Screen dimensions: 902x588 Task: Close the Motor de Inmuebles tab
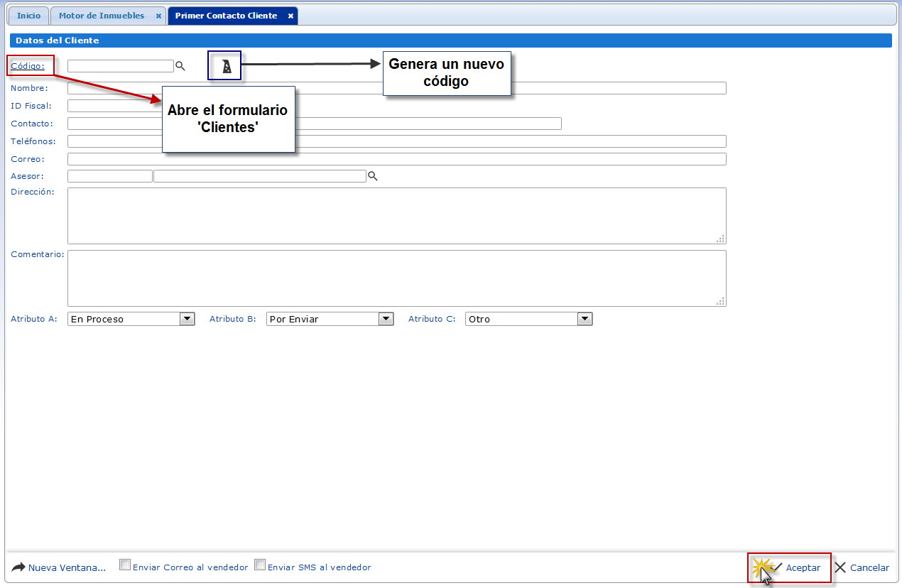(158, 16)
